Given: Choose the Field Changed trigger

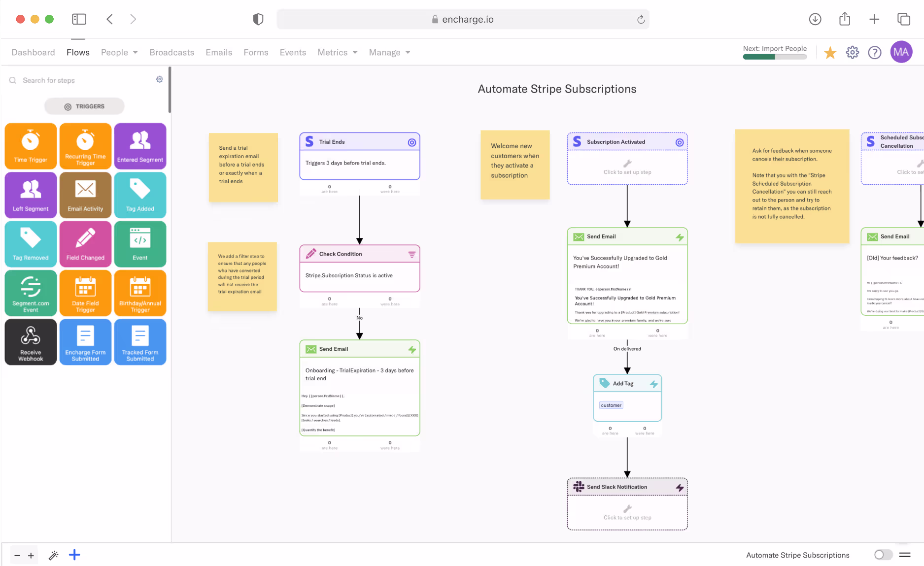Looking at the screenshot, I should 85,244.
